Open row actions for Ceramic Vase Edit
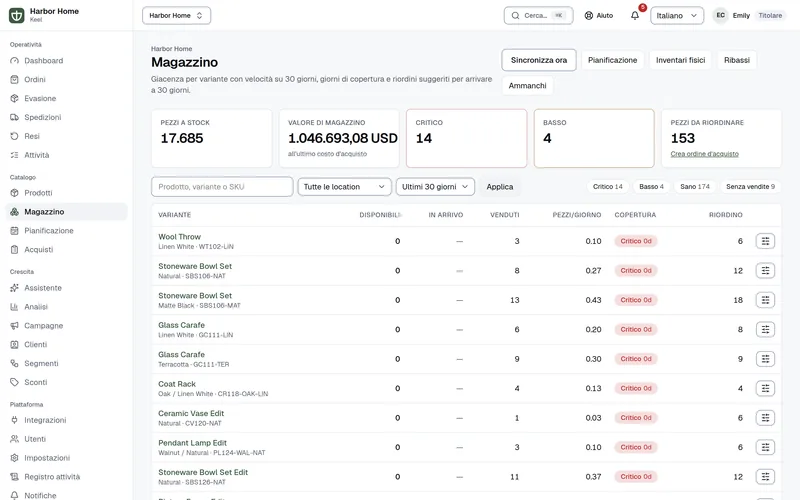 765,418
